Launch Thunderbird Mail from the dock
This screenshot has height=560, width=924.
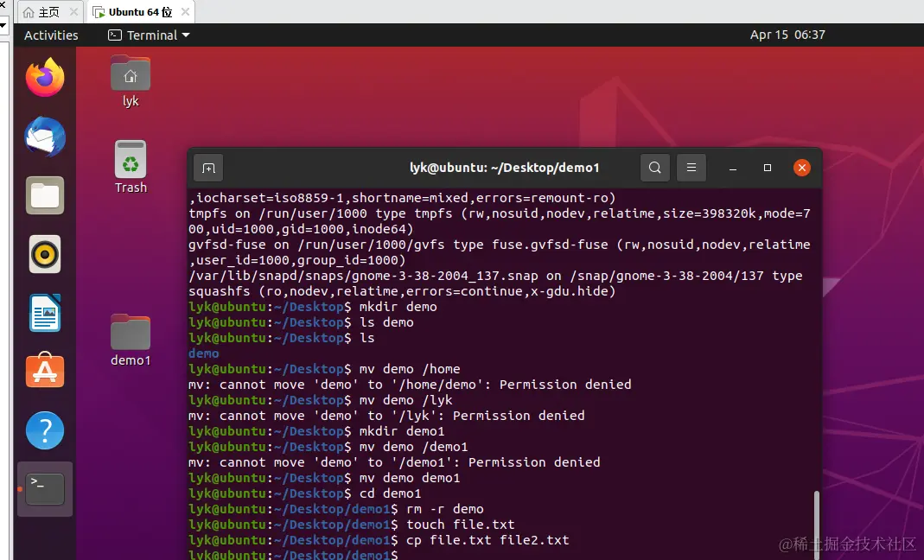point(45,137)
